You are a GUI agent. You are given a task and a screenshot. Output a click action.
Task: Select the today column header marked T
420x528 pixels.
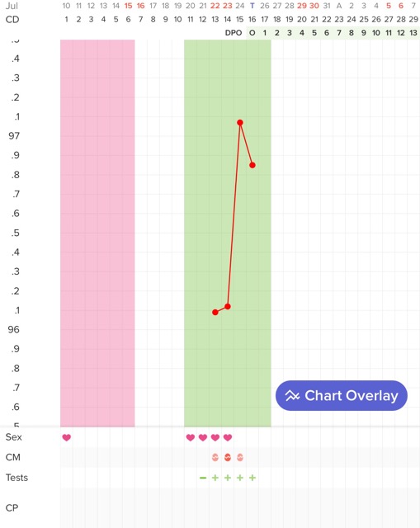[x=252, y=6]
